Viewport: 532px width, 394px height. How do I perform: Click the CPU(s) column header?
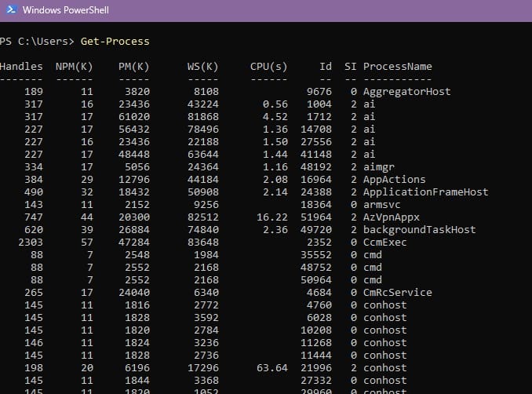coord(268,67)
